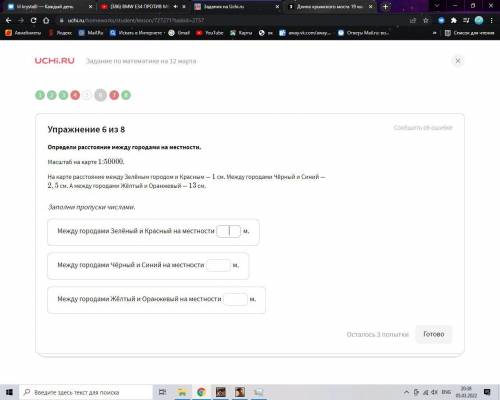Select the red exercise 4 circle
Viewport: 500px width, 400px height.
(x=75, y=95)
